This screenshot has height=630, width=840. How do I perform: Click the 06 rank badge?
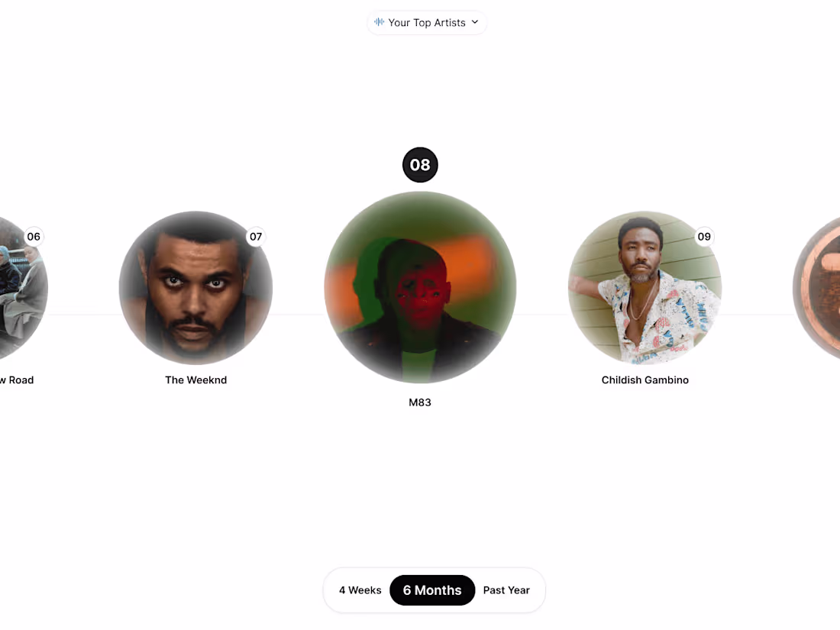33,236
